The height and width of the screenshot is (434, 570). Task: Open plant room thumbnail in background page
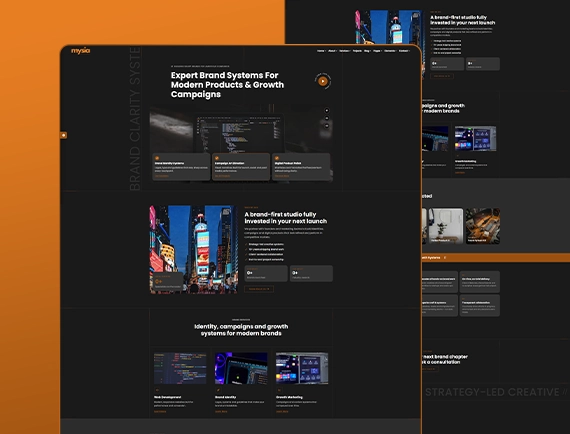click(x=446, y=226)
